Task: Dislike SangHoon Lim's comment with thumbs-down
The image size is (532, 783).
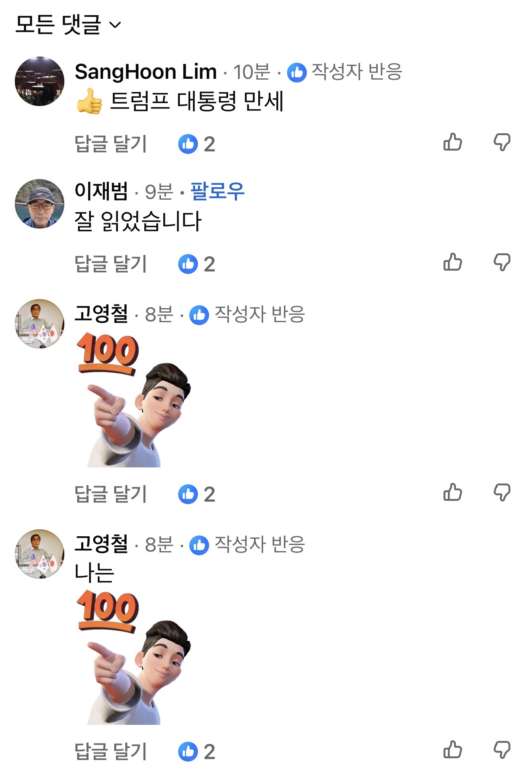Action: pyautogui.click(x=502, y=142)
